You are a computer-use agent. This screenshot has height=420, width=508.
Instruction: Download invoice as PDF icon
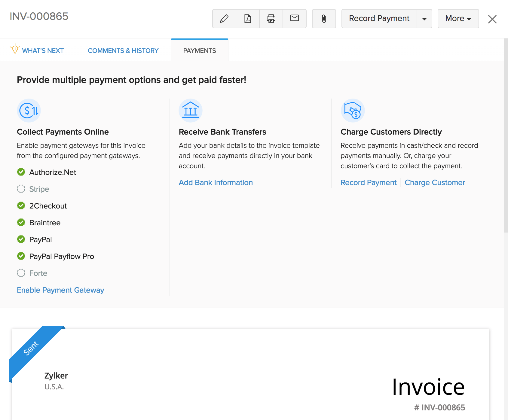pyautogui.click(x=248, y=19)
